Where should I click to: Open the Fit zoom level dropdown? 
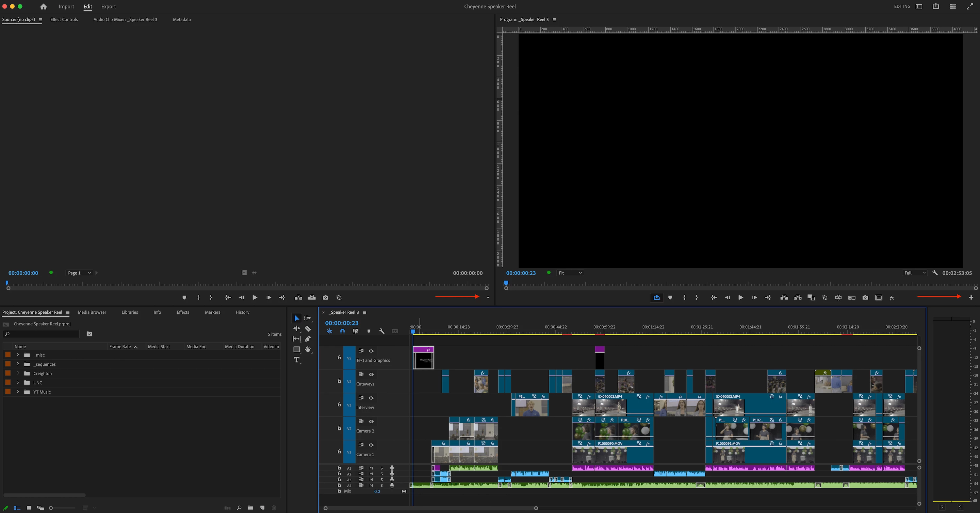[x=569, y=273]
